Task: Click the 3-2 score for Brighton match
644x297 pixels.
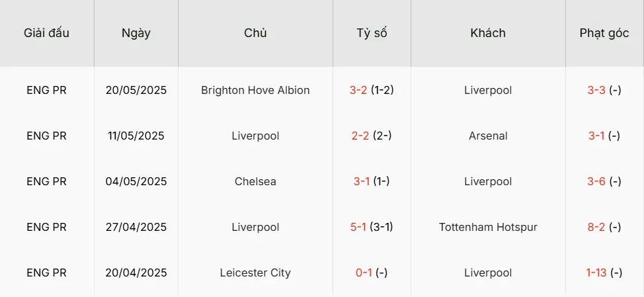Action: tap(358, 90)
